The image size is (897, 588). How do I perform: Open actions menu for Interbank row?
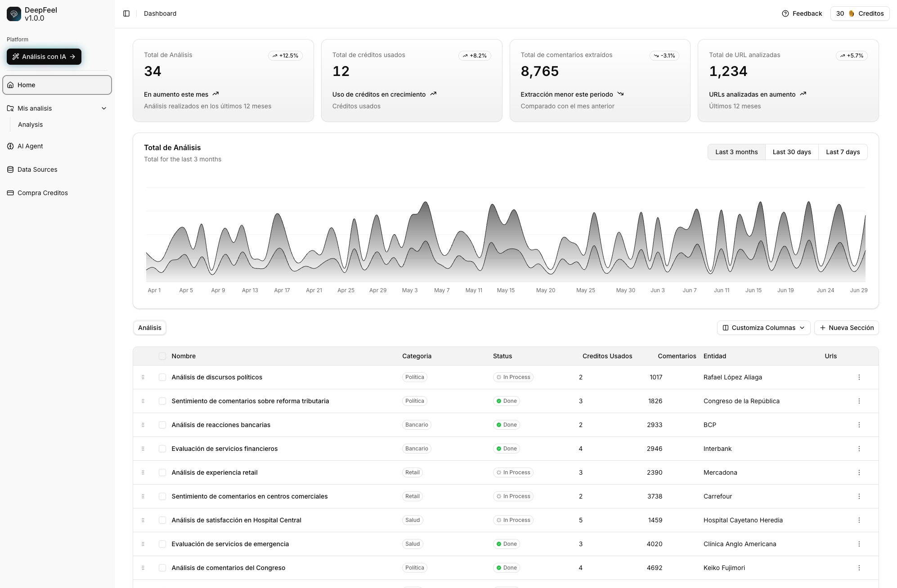coord(859,449)
